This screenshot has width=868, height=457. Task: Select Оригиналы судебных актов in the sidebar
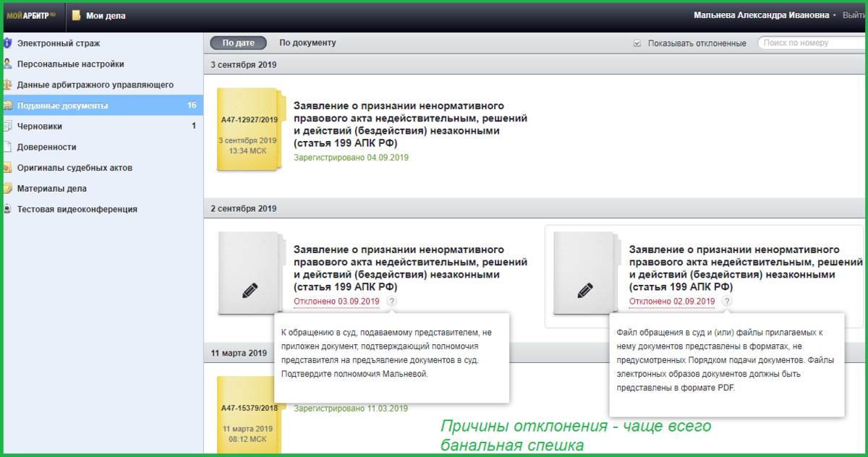75,168
